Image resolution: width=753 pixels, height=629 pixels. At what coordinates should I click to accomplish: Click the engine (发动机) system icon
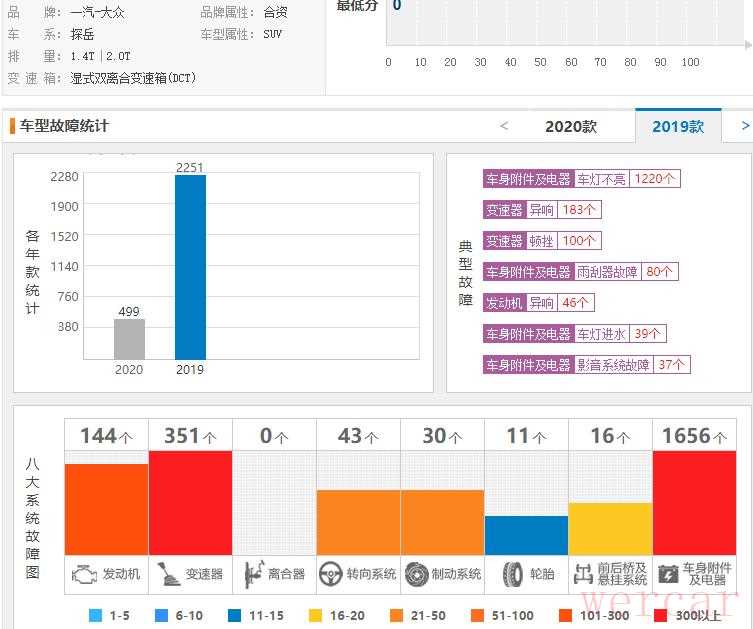coord(84,574)
